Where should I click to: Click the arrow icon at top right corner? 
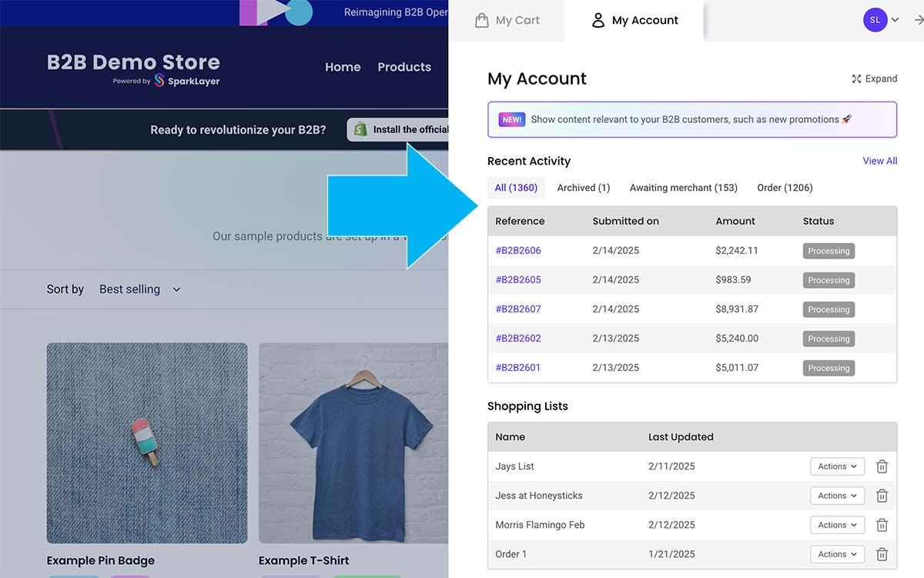[x=918, y=21]
